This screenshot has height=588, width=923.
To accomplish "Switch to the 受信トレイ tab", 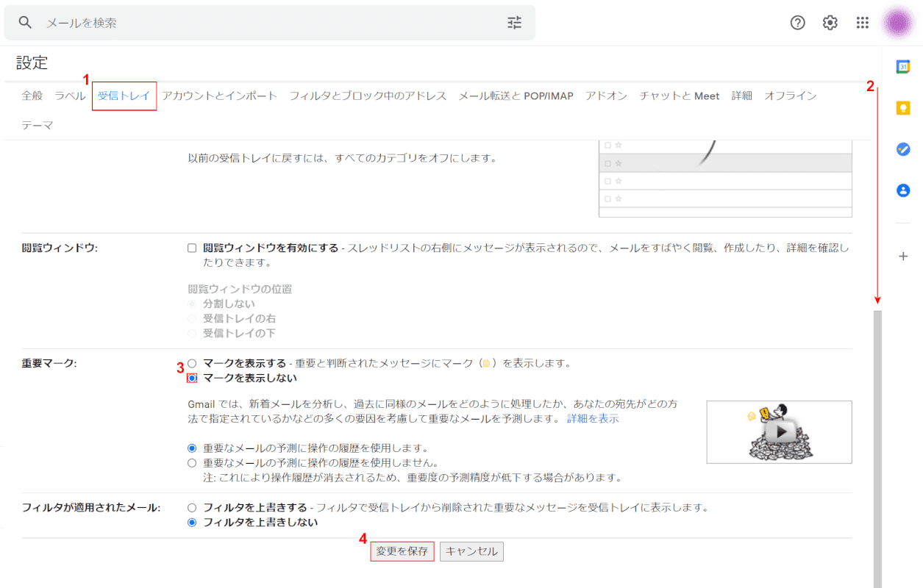I will [x=124, y=96].
